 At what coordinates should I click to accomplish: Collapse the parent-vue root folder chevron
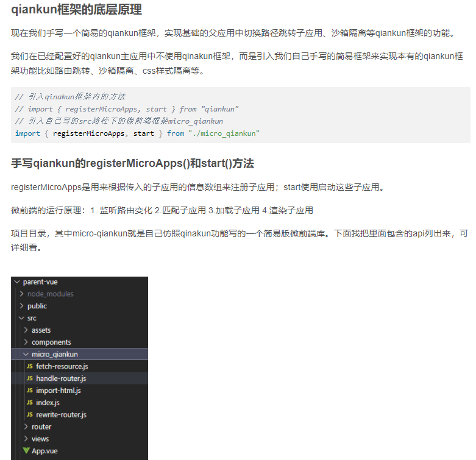click(17, 282)
